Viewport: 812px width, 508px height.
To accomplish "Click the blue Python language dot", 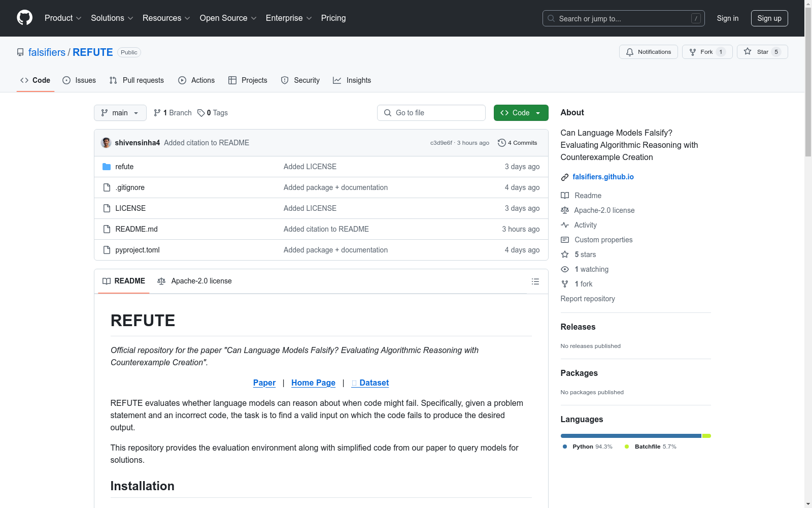I will click(565, 447).
